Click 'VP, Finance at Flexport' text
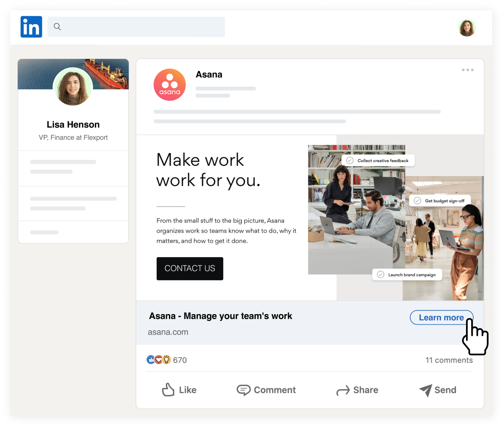 point(73,137)
